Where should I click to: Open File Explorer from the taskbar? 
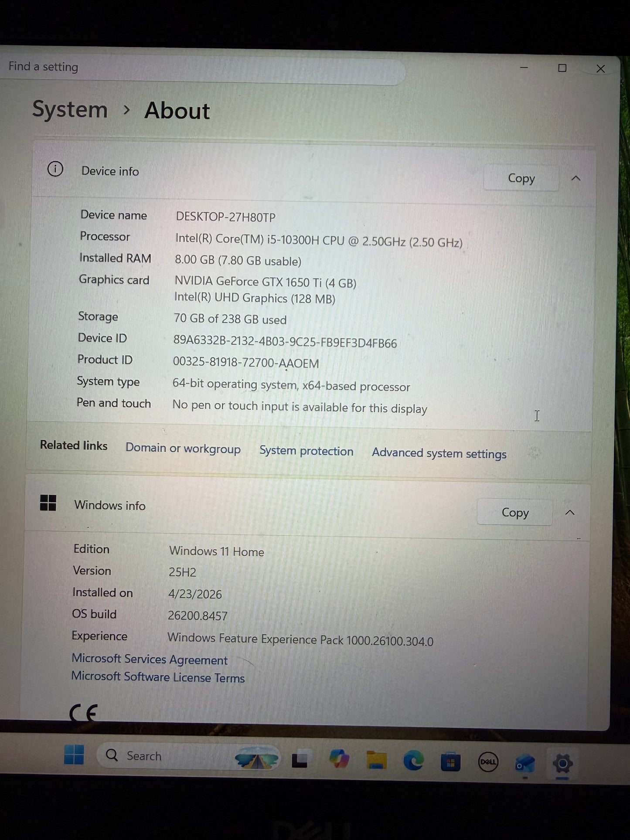(377, 761)
